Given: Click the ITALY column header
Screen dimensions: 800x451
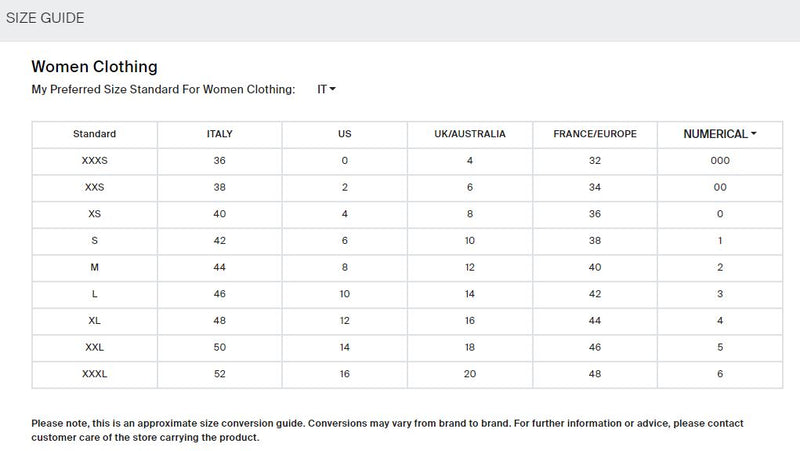Looking at the screenshot, I should coord(219,134).
